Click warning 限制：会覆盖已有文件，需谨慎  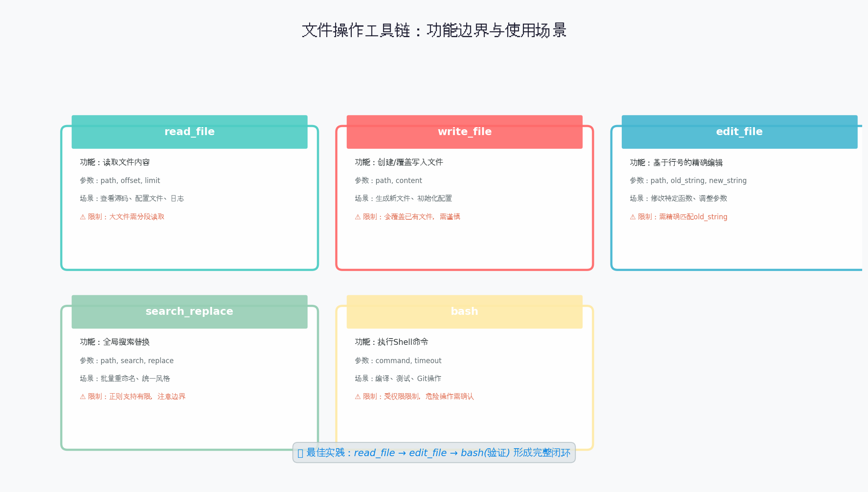coord(407,217)
